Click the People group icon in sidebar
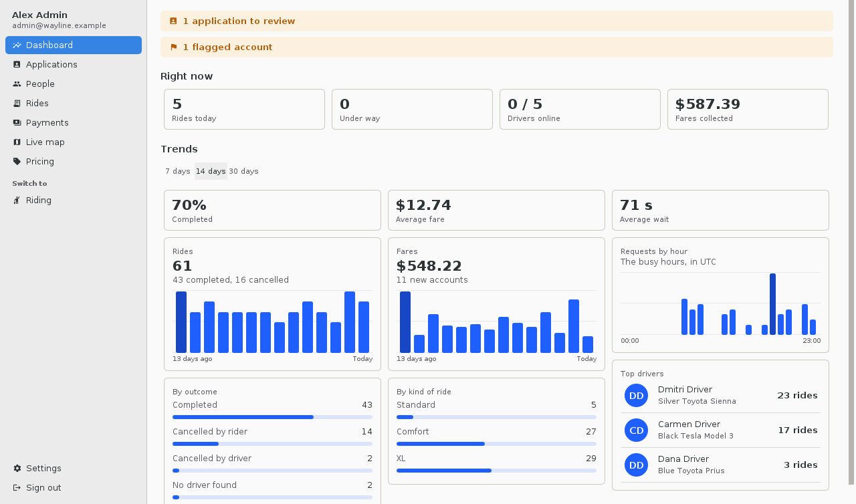The width and height of the screenshot is (856, 504). click(17, 84)
